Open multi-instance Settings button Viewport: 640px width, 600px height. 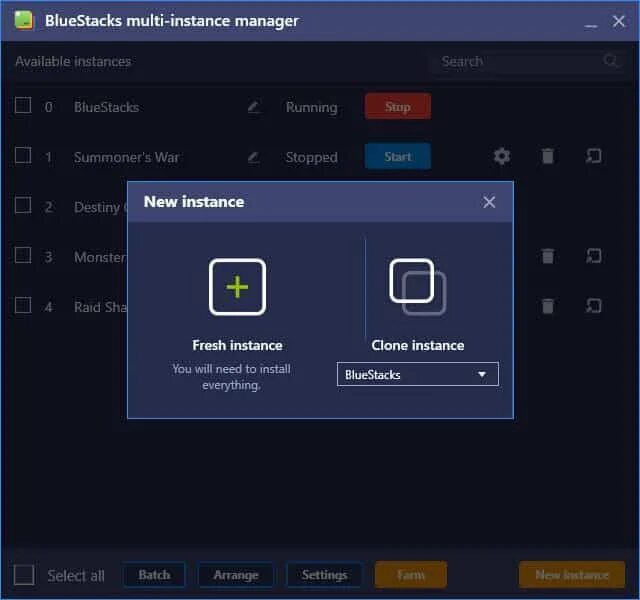[324, 575]
